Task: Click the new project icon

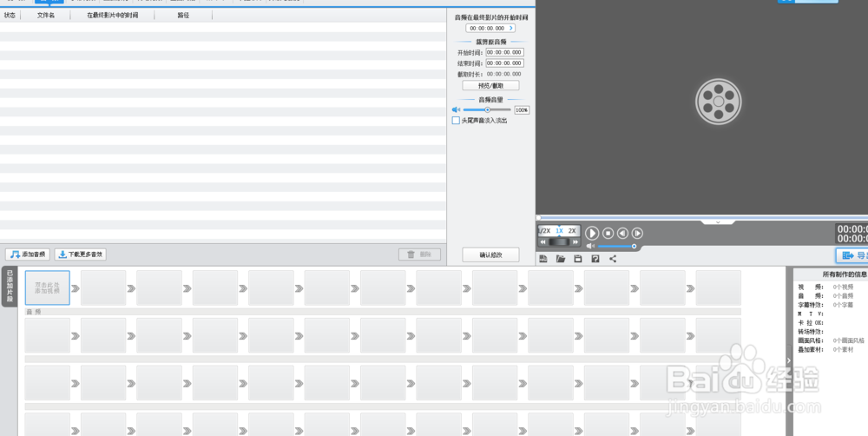Action: pyautogui.click(x=543, y=259)
